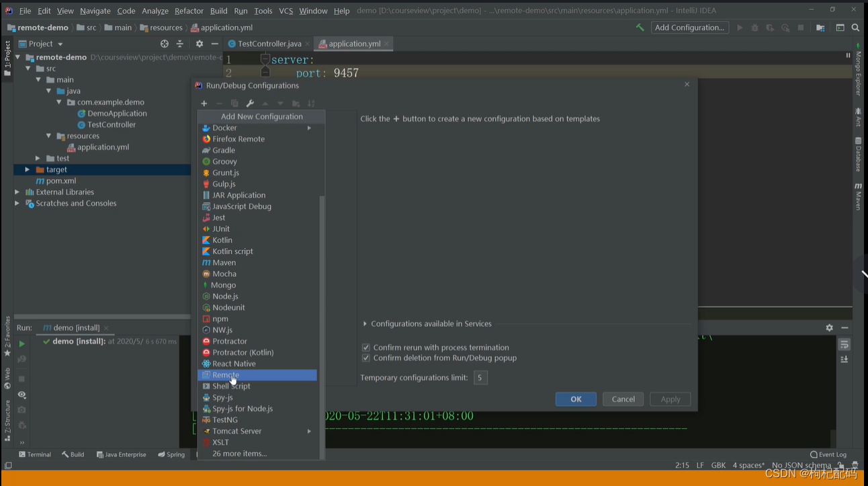Open the Event Log in status bar
This screenshot has width=868, height=486.
(x=828, y=454)
